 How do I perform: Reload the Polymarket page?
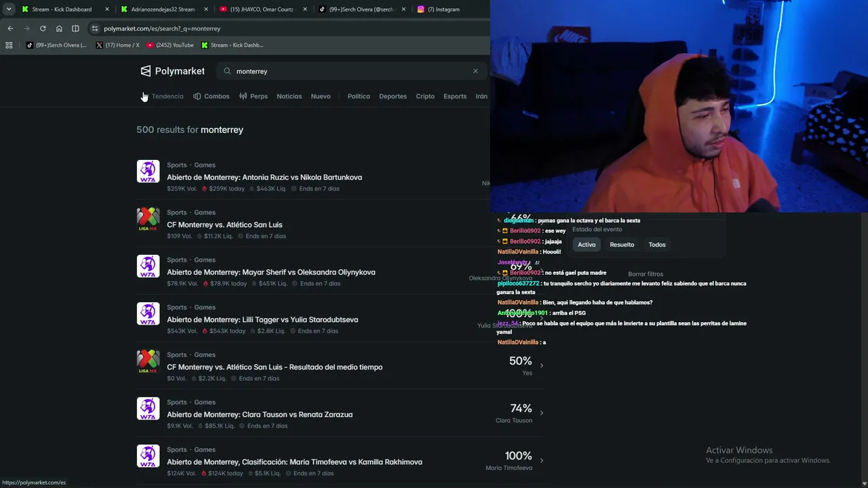pyautogui.click(x=43, y=28)
